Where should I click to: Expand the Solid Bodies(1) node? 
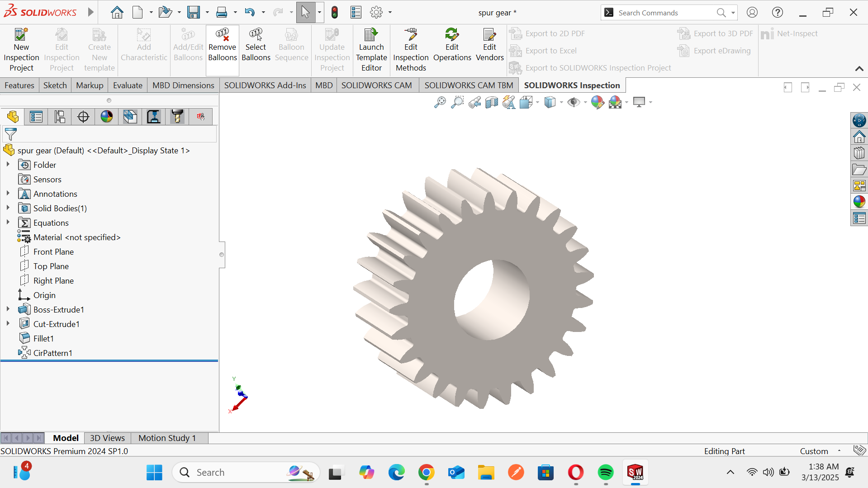click(8, 208)
